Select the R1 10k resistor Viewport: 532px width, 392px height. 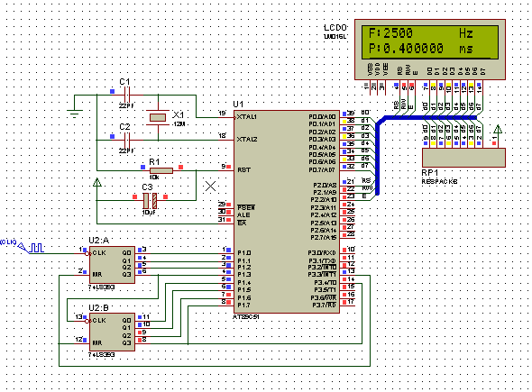[x=161, y=170]
